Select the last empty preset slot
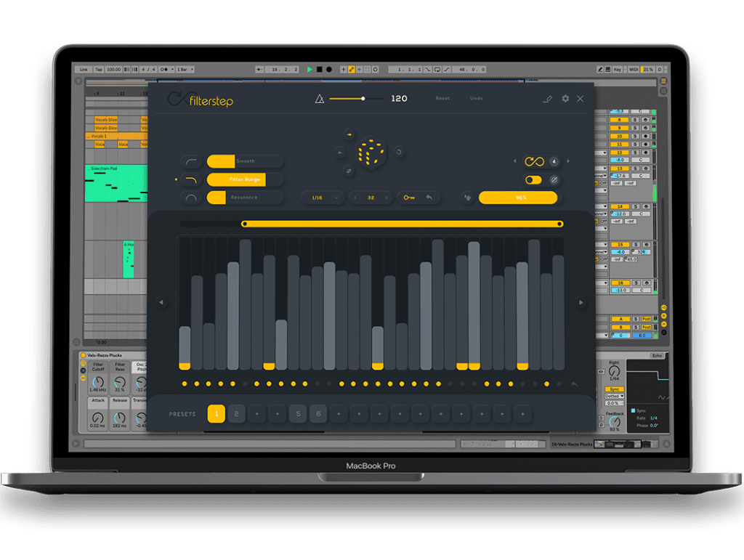This screenshot has width=744, height=560. 522,414
